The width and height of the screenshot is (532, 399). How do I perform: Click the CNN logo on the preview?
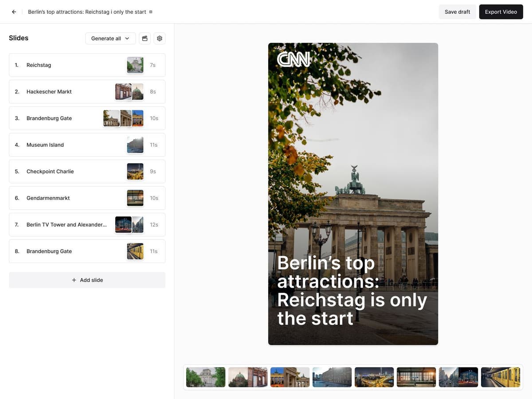pyautogui.click(x=293, y=59)
